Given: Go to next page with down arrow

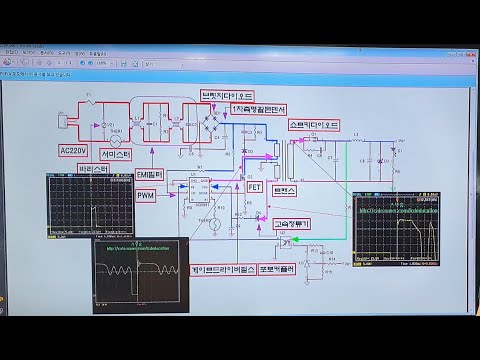Looking at the screenshot, I should 49,62.
